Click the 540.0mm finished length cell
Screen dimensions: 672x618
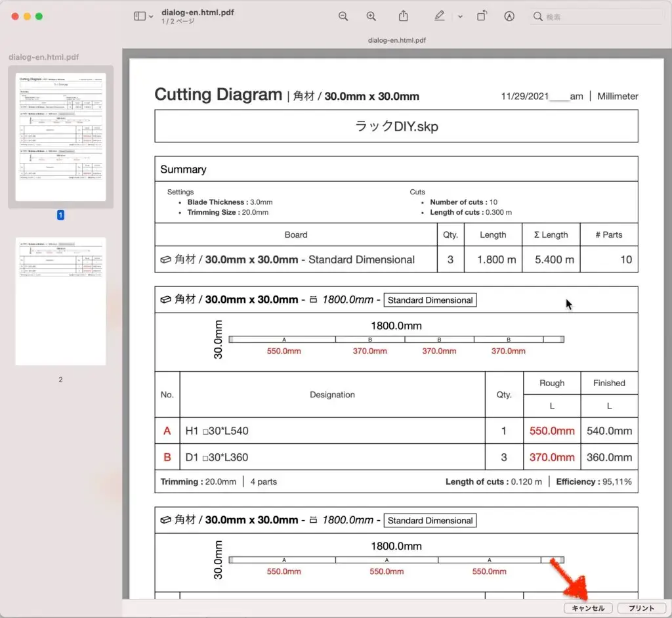(609, 431)
